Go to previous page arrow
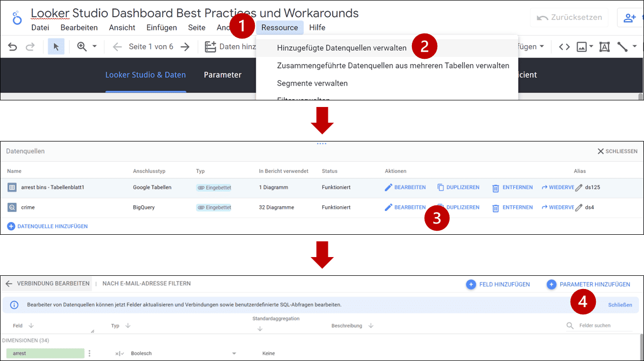 point(117,47)
